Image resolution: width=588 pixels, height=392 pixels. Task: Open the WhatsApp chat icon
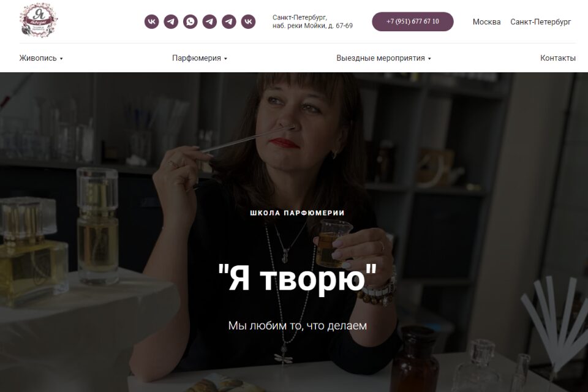190,21
